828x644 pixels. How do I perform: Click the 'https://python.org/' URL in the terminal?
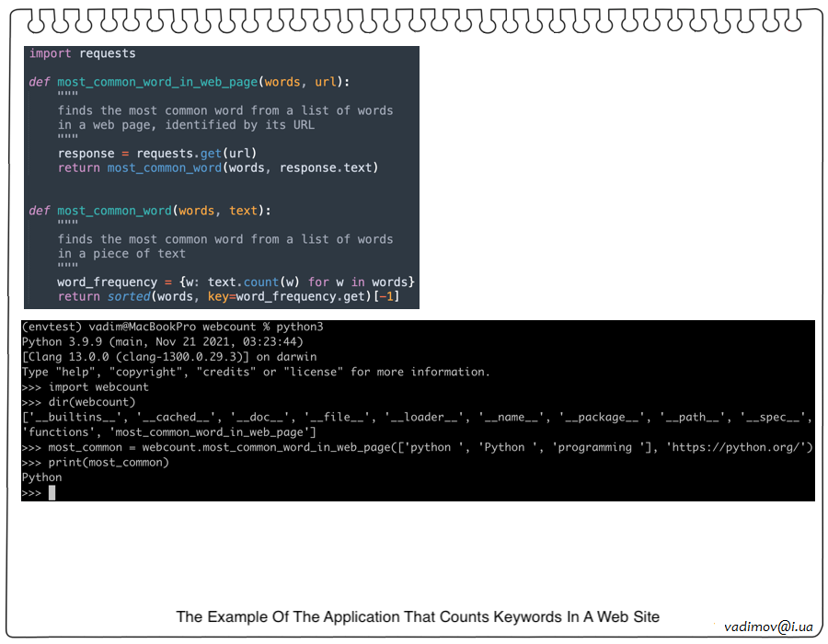(735, 448)
